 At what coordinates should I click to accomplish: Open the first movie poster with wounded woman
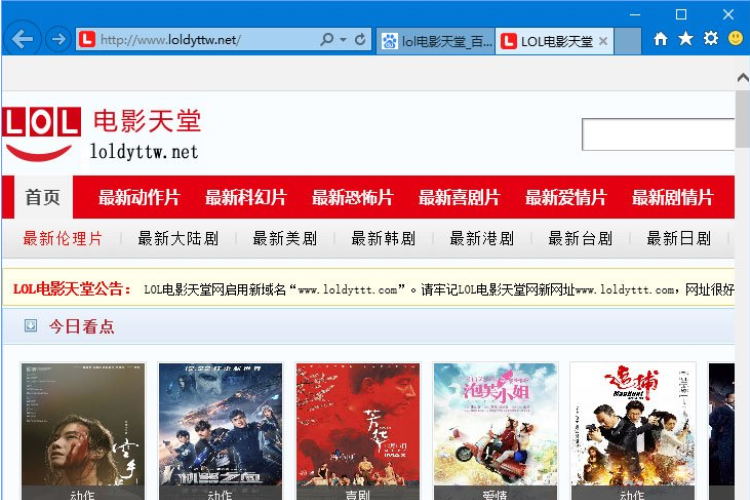[83, 431]
